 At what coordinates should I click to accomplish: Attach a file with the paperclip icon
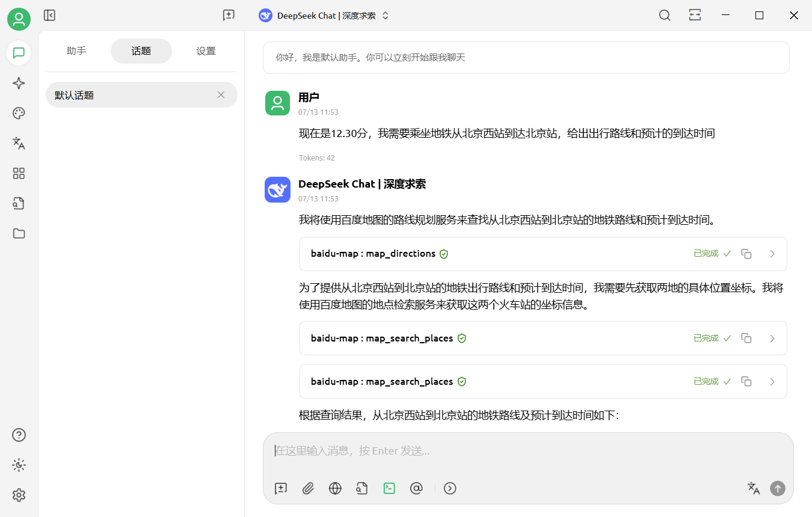click(308, 488)
